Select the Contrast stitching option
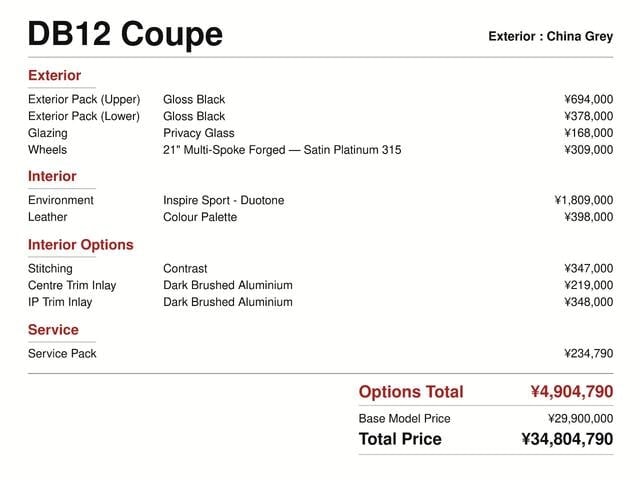 [x=185, y=269]
